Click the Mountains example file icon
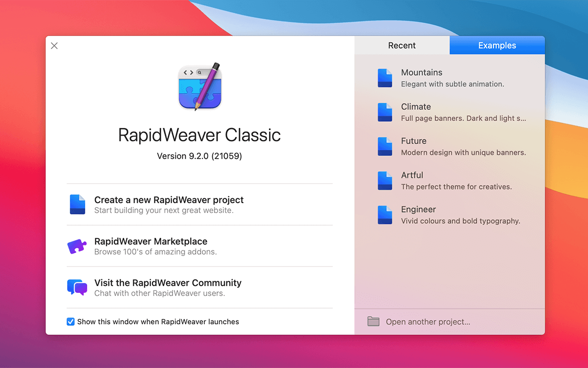This screenshot has height=368, width=588. [x=385, y=78]
